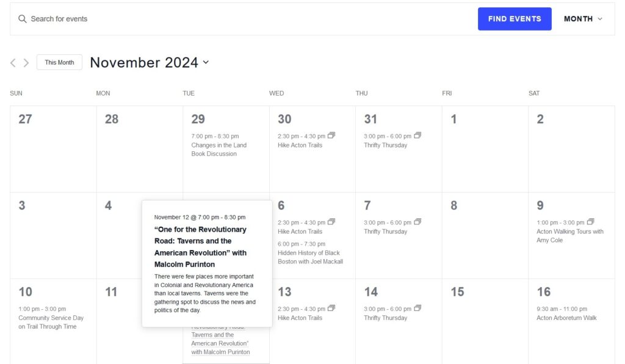The height and width of the screenshot is (364, 625).
Task: Click recurring event icon on November 7 Thrifty Thursday
Action: (x=417, y=221)
